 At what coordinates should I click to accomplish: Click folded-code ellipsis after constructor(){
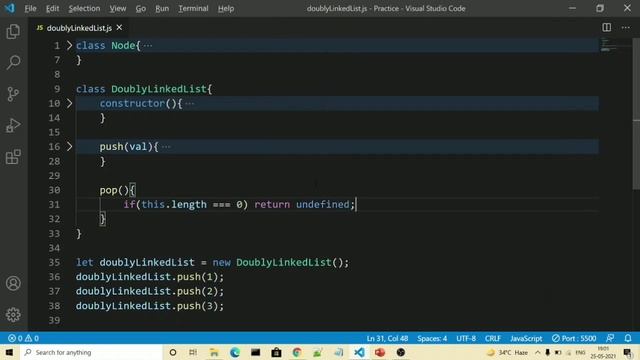pyautogui.click(x=189, y=104)
